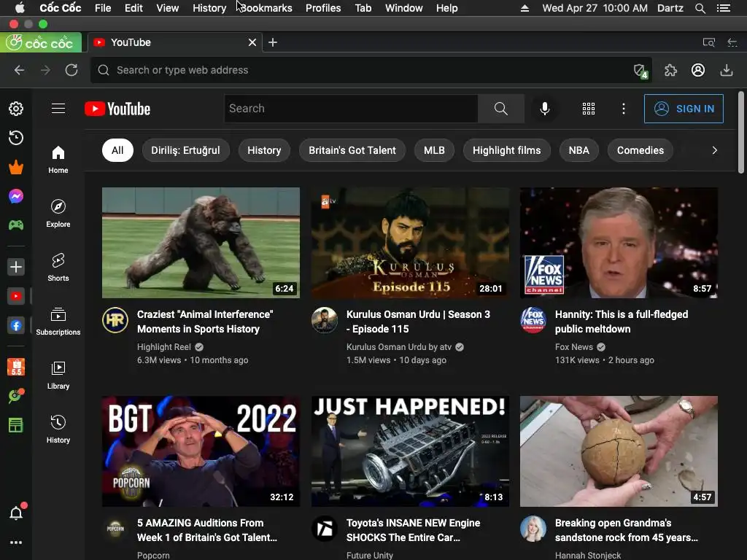The height and width of the screenshot is (560, 747).
Task: Open the macOS Control Center menu bar icon
Action: [x=723, y=8]
